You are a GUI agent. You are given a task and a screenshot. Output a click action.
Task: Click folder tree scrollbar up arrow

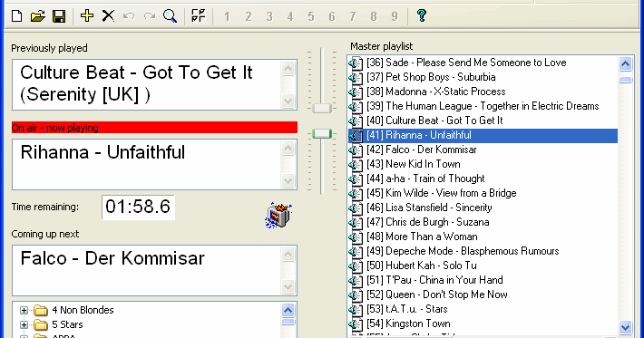288,311
